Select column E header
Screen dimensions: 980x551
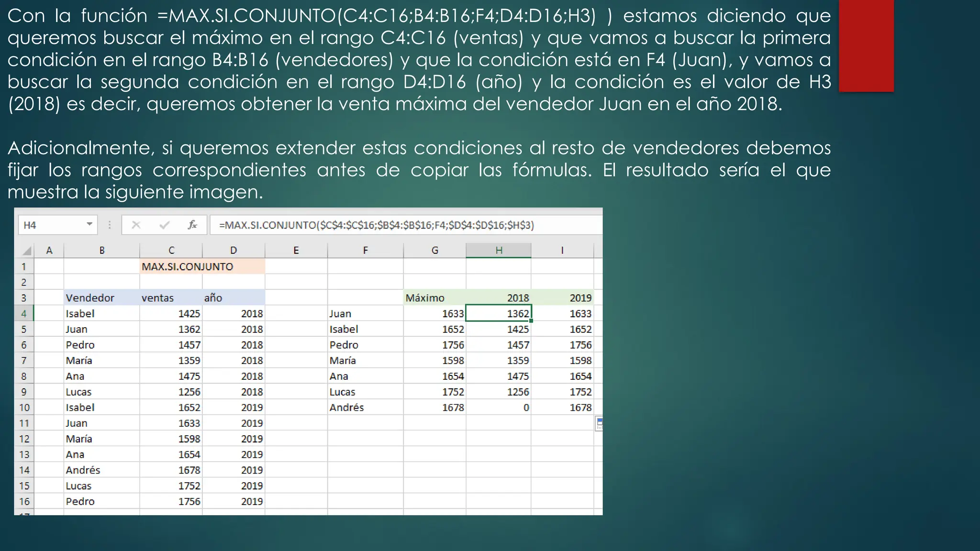tap(296, 250)
